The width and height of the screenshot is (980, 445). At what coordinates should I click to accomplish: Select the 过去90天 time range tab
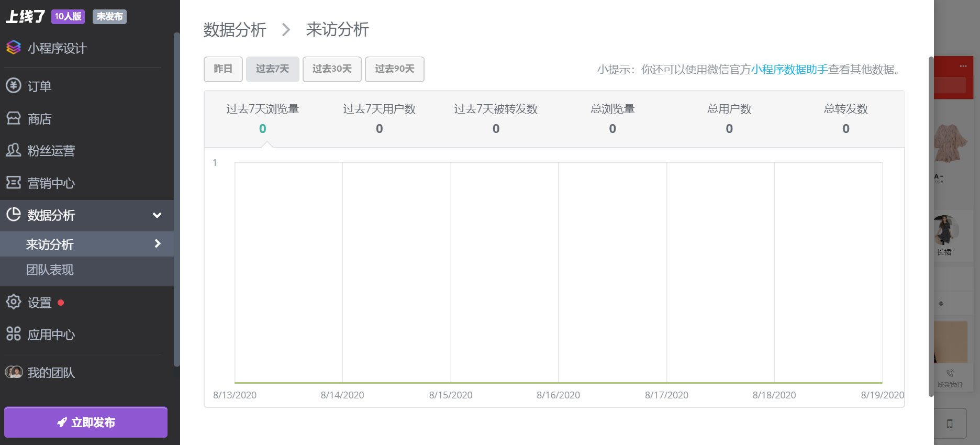395,69
